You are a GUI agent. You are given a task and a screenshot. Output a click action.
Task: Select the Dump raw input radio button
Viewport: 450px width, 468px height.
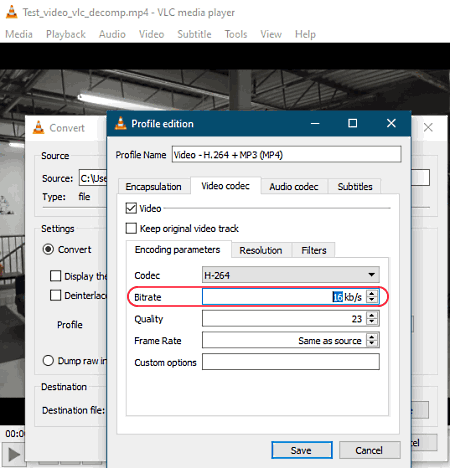click(x=48, y=361)
